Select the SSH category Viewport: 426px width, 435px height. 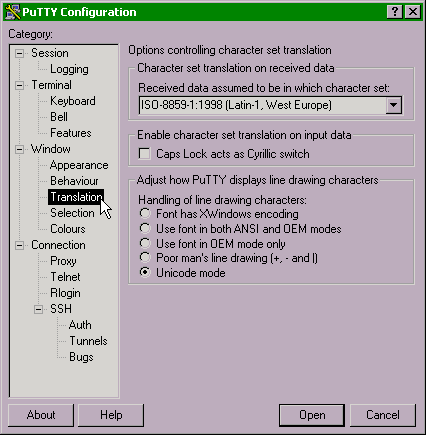point(61,309)
